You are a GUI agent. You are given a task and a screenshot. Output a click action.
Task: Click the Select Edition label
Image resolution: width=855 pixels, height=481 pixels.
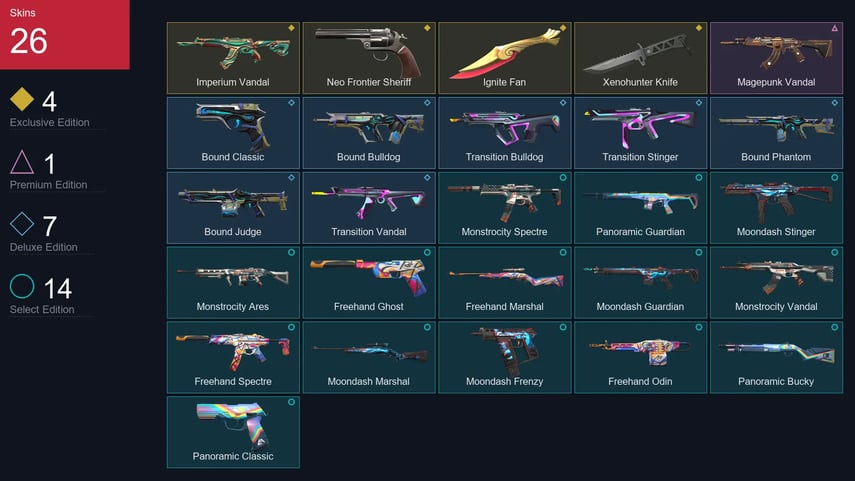(42, 310)
